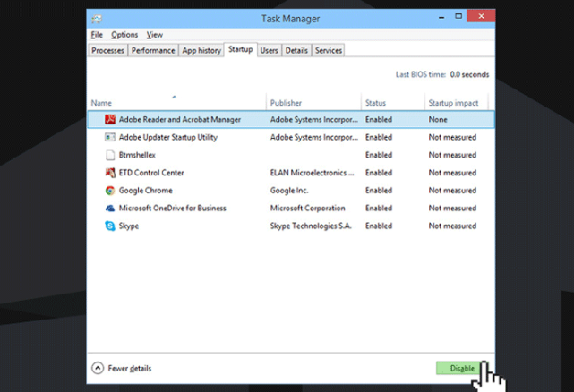
Task: Select Microsoft OneDrive for Business name text
Action: coord(173,208)
